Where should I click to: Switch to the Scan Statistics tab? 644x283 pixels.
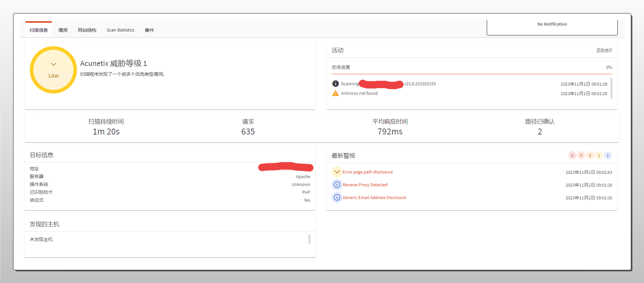pyautogui.click(x=121, y=30)
